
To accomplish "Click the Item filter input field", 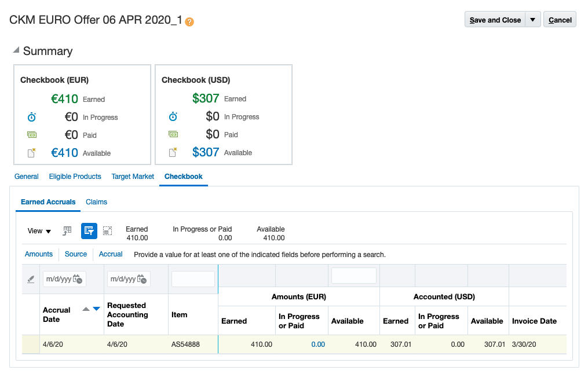I will tap(193, 278).
